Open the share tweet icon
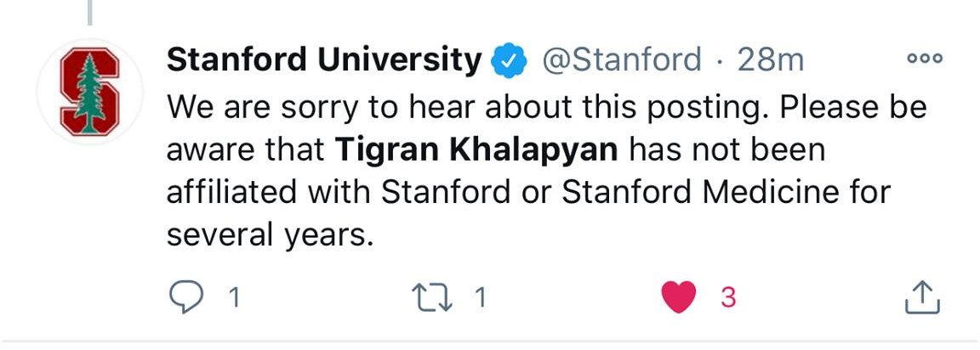Image resolution: width=980 pixels, height=350 pixels. [922, 297]
